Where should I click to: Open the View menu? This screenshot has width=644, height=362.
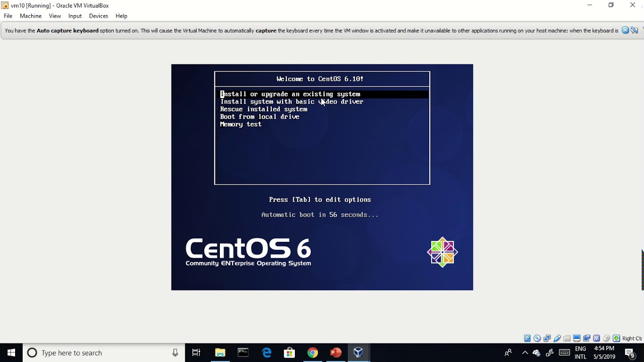coord(55,16)
